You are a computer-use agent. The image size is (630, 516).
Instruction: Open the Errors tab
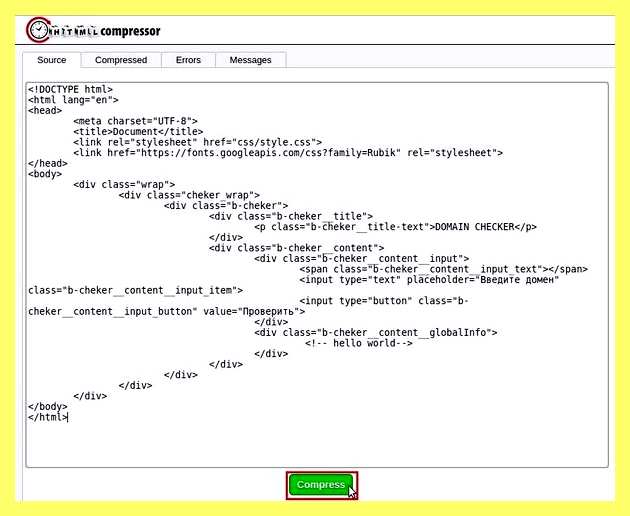pos(188,60)
